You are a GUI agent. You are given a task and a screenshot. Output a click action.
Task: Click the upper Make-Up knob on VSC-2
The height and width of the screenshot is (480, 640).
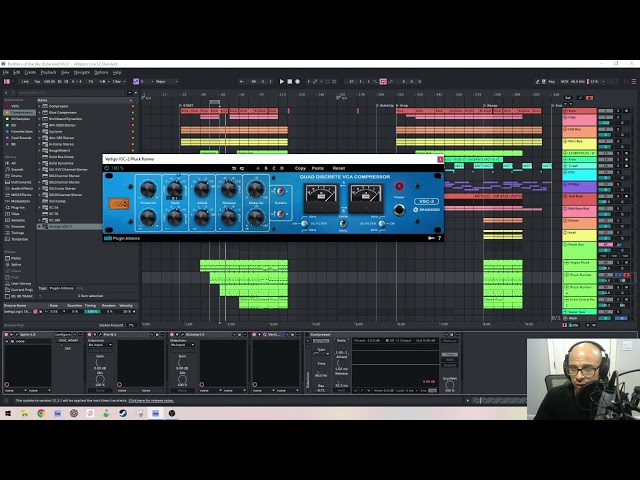(256, 189)
